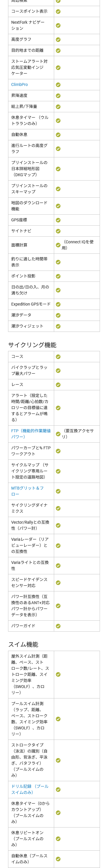The height and width of the screenshot is (868, 108).
Task: Click checkmark icon next to レース
Action: (x=58, y=385)
